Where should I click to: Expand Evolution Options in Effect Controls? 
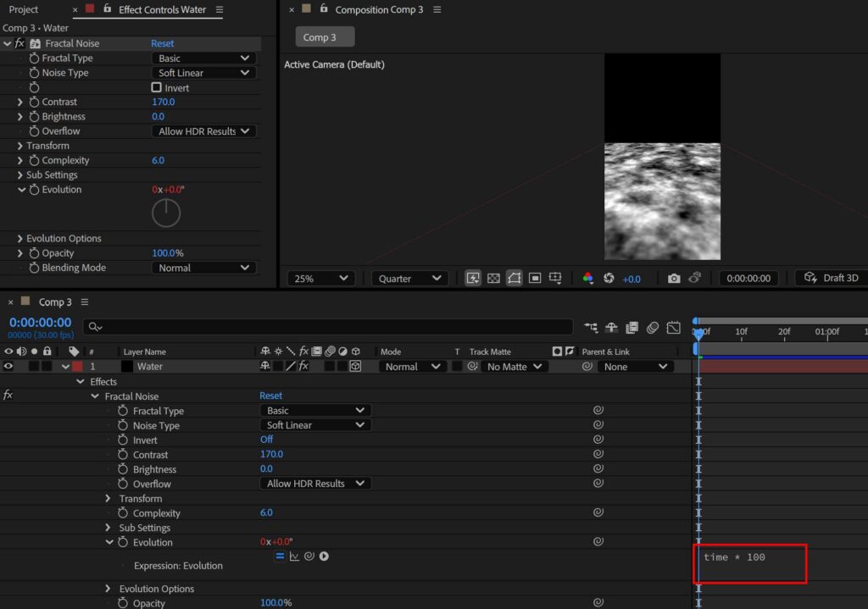[x=20, y=238]
